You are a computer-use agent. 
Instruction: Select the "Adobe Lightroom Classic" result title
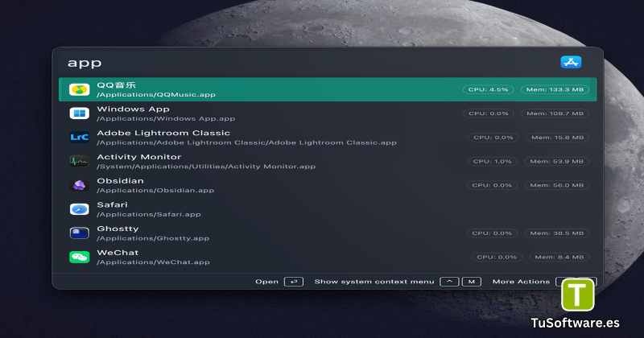tap(163, 133)
